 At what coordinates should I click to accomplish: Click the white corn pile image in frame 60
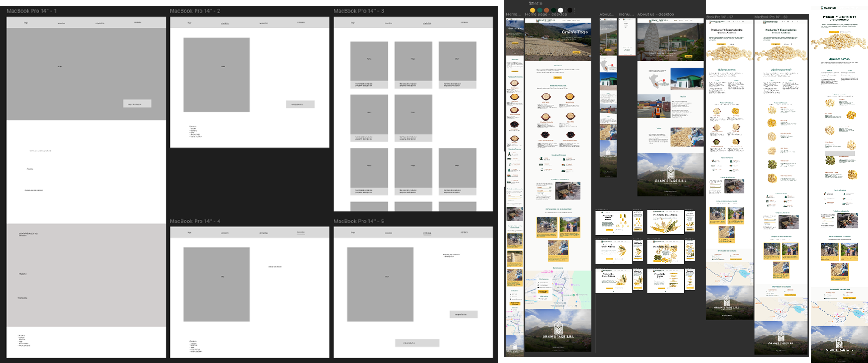[781, 53]
